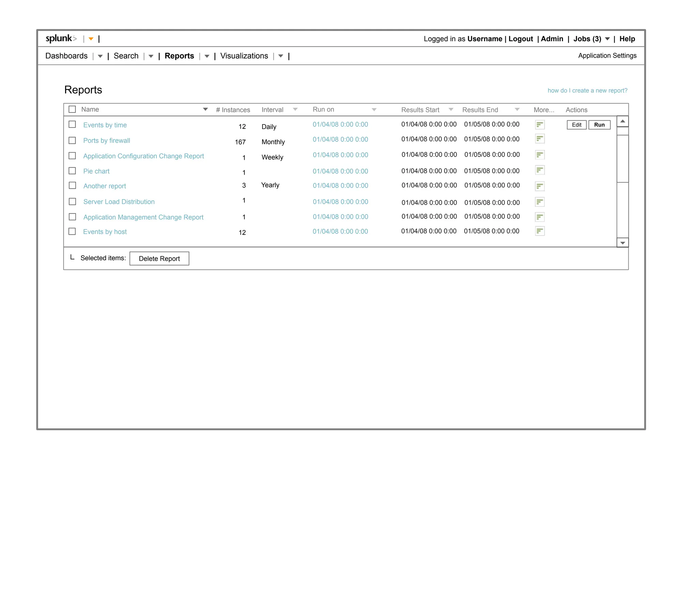Expand the Jobs (3) dropdown
The height and width of the screenshot is (616, 698).
coord(607,39)
